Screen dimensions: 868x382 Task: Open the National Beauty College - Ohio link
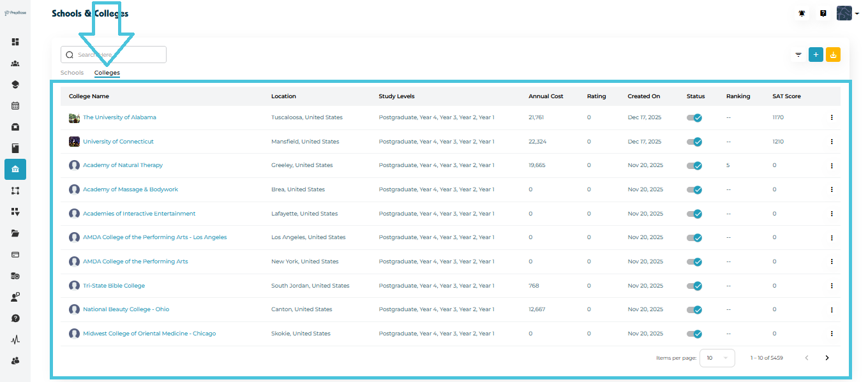pos(126,309)
